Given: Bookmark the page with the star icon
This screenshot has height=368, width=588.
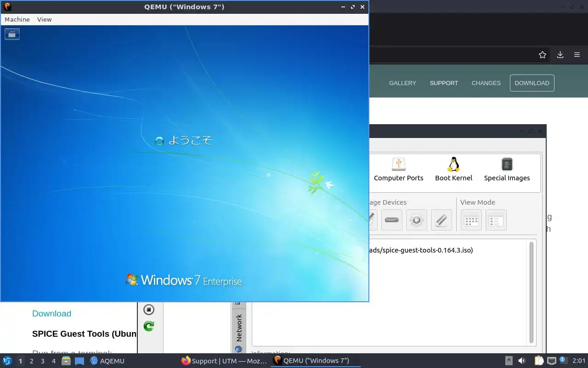Looking at the screenshot, I should coord(543,55).
